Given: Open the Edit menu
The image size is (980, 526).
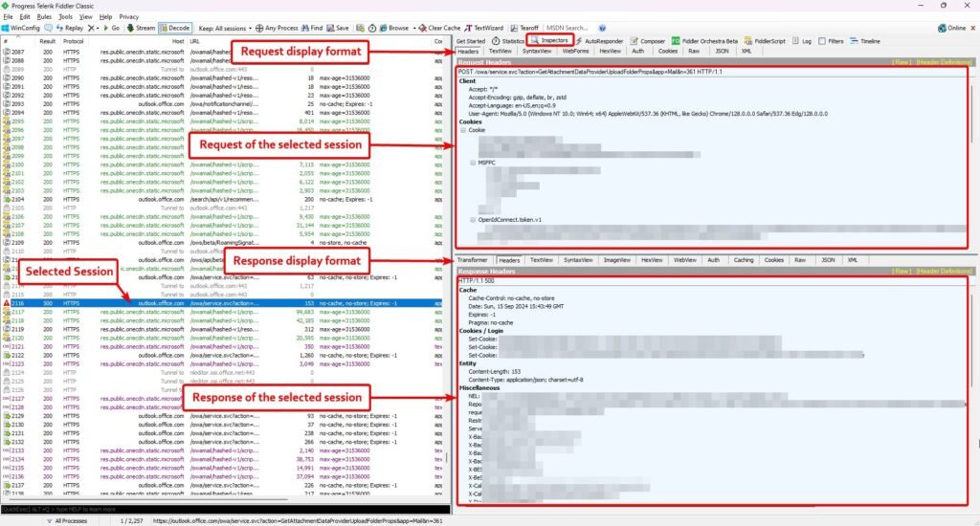Looking at the screenshot, I should 25,17.
